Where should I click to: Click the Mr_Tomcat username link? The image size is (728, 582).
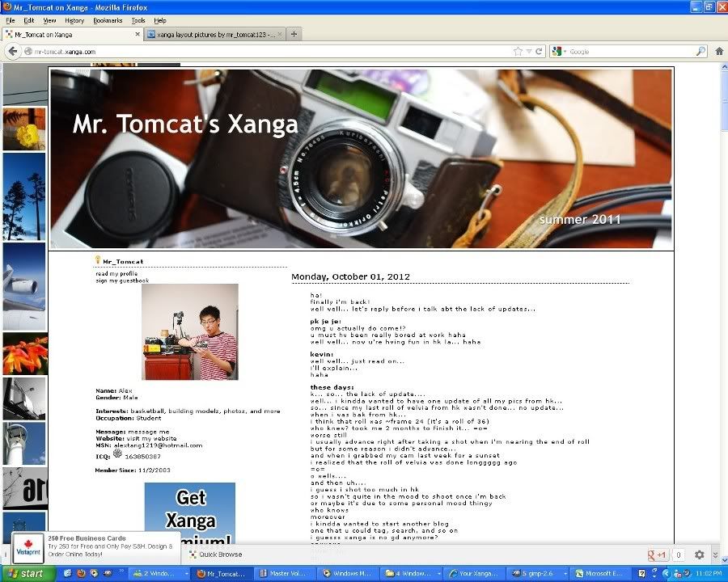click(x=123, y=262)
